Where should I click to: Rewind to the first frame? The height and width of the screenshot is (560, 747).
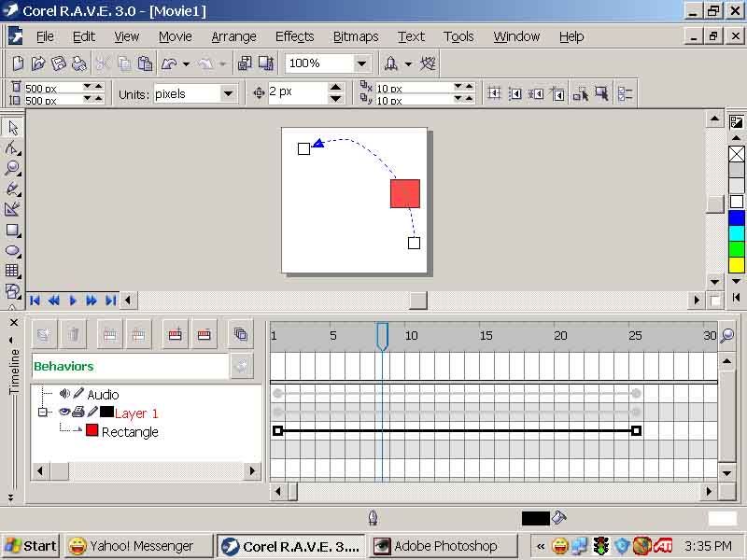click(x=35, y=301)
